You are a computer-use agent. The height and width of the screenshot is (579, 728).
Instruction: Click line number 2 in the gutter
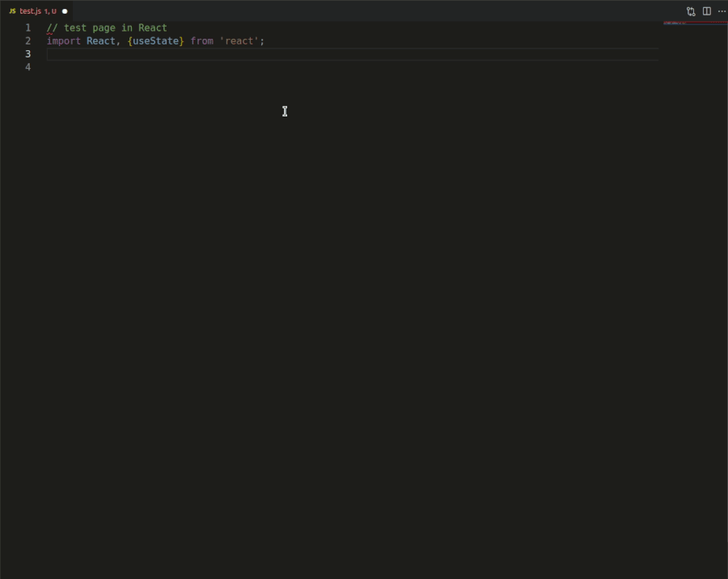(28, 40)
